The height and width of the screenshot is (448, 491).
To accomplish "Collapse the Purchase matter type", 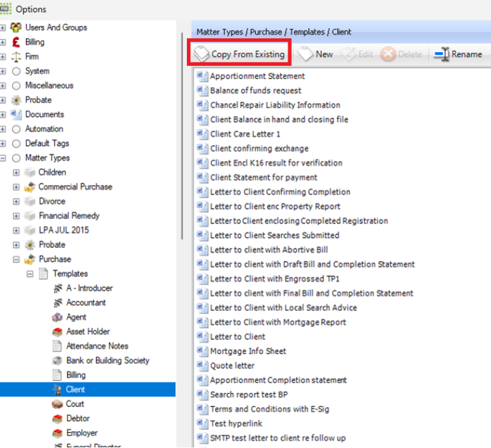I will point(16,259).
